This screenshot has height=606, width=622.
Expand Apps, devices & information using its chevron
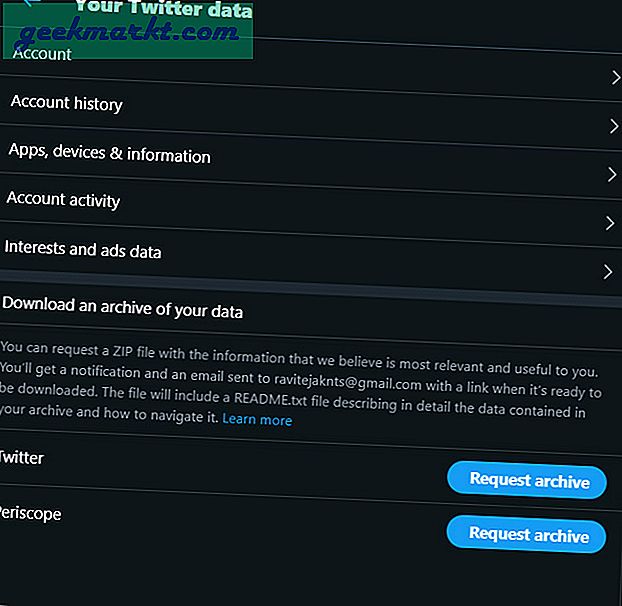[612, 174]
